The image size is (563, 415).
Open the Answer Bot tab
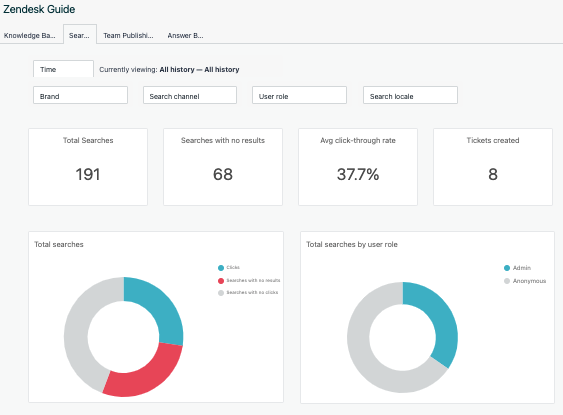(x=185, y=36)
